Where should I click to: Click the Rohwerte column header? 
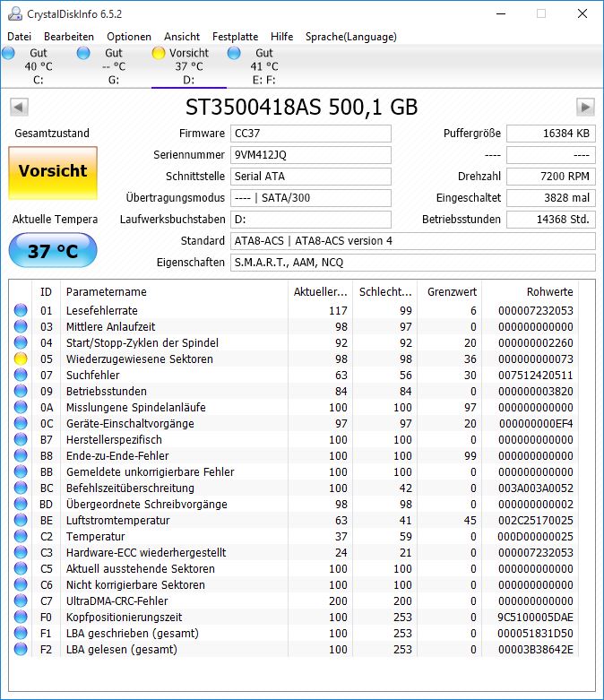530,292
